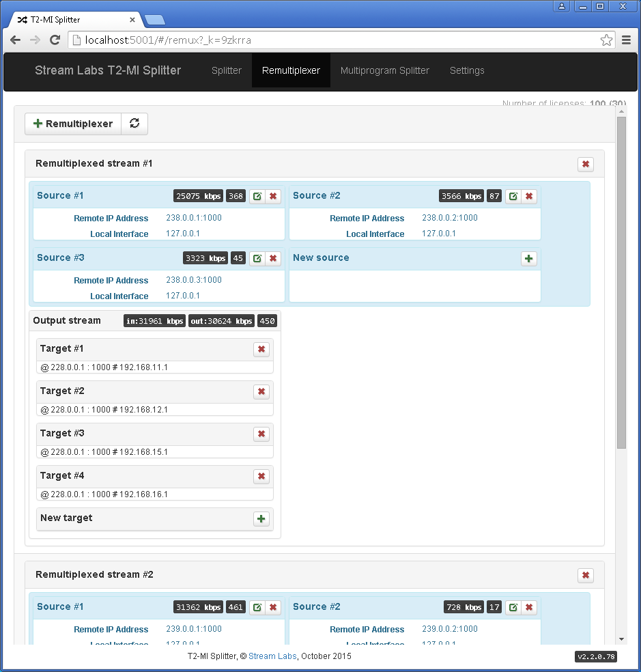Click the Target #4 address ending 192.168.16.1

104,494
